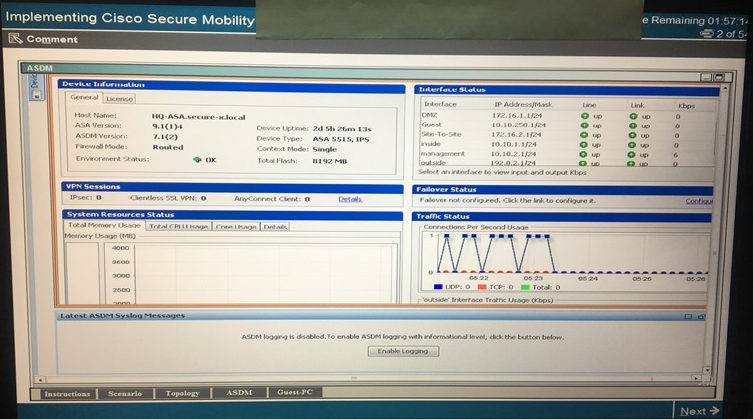753x419 pixels.
Task: Open the Scenario tab
Action: [125, 394]
